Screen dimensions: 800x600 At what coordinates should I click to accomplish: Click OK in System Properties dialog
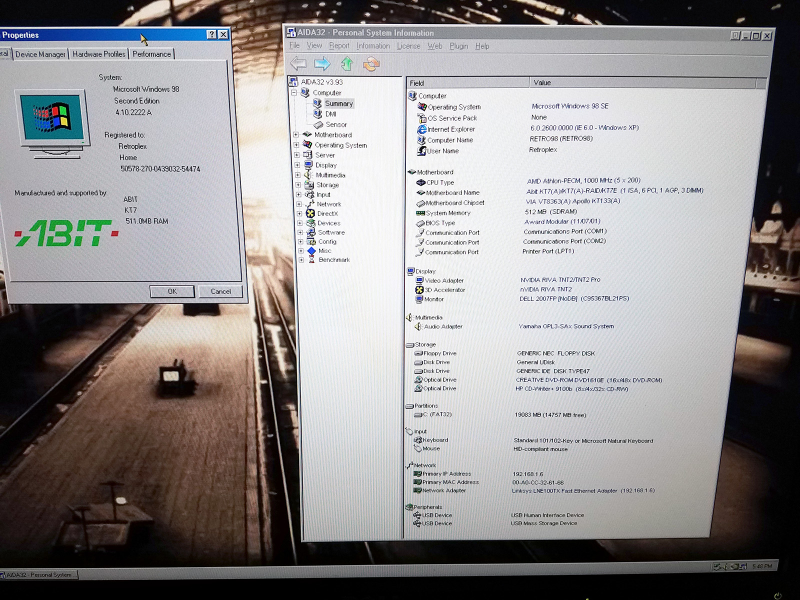(x=172, y=291)
